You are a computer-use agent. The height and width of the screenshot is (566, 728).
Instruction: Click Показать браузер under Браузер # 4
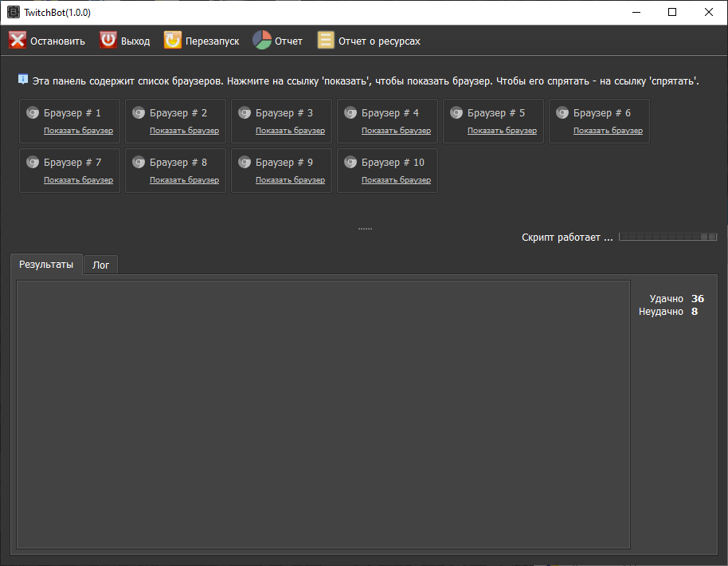tap(396, 131)
